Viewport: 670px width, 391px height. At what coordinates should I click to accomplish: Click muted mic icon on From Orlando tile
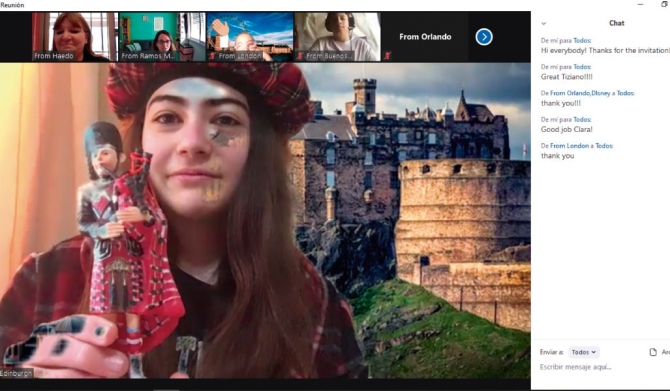tap(388, 56)
